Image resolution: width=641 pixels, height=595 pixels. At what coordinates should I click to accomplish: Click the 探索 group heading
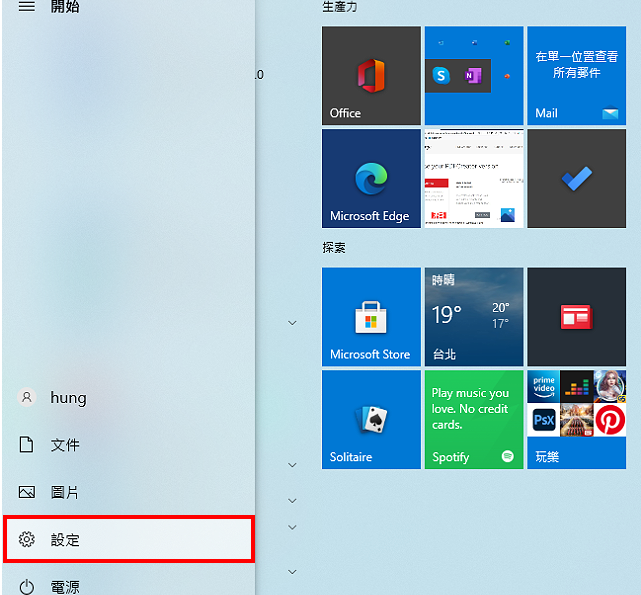point(334,247)
